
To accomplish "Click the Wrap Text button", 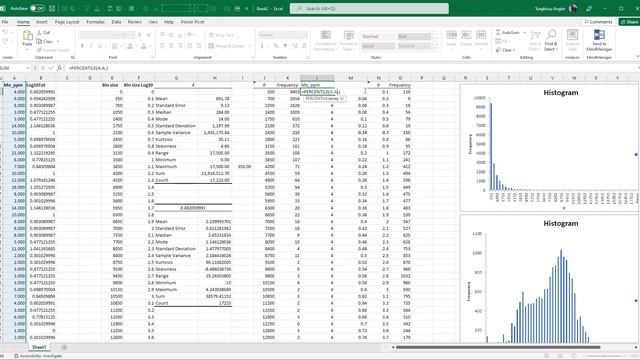I will pos(221,35).
